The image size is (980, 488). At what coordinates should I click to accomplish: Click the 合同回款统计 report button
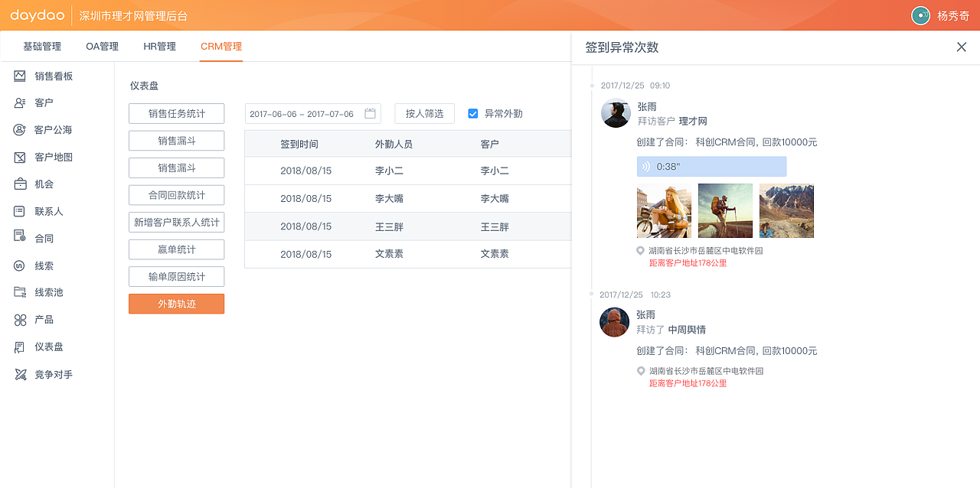[176, 195]
